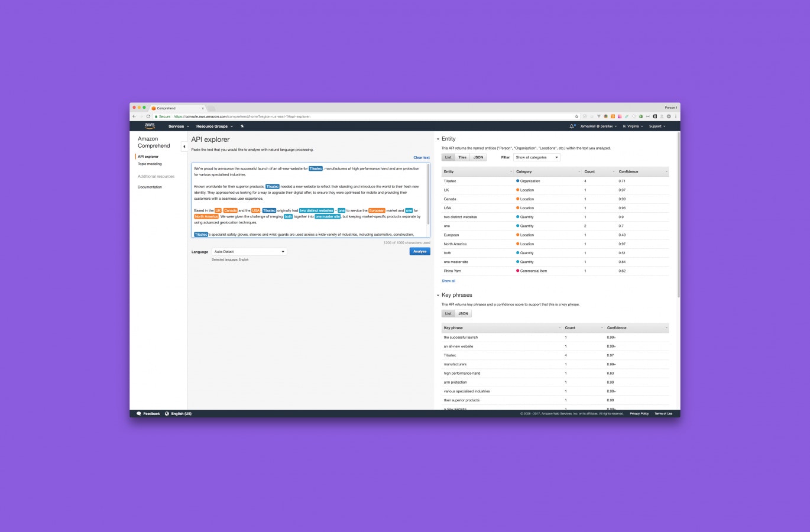
Task: Sort the Entity table by Count column
Action: tap(599, 171)
